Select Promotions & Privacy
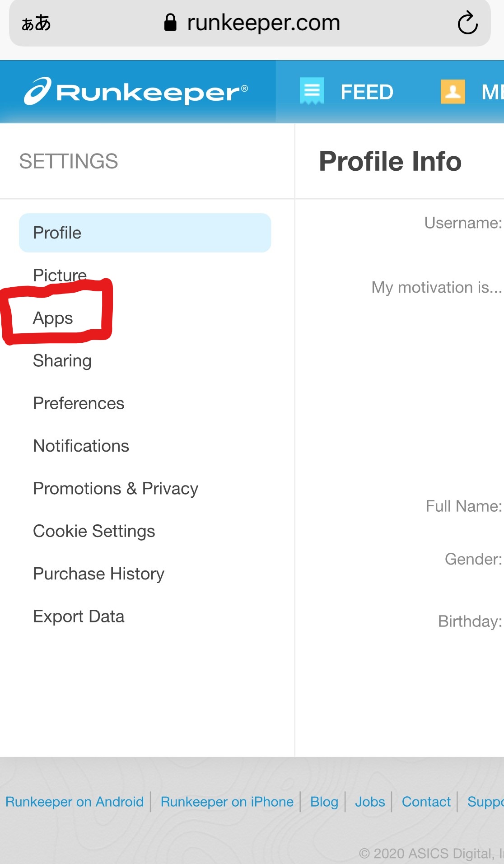 (x=116, y=489)
